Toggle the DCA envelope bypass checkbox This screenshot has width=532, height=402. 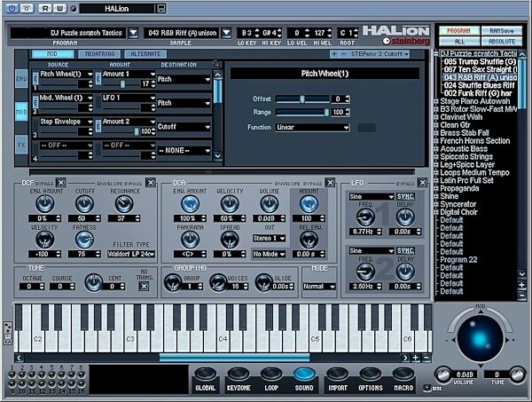pyautogui.click(x=330, y=183)
